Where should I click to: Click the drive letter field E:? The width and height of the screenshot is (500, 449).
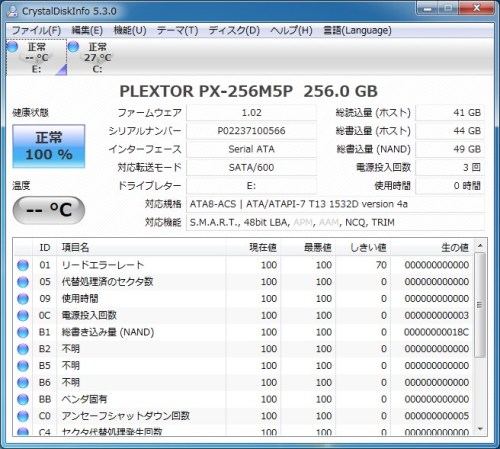[x=251, y=186]
